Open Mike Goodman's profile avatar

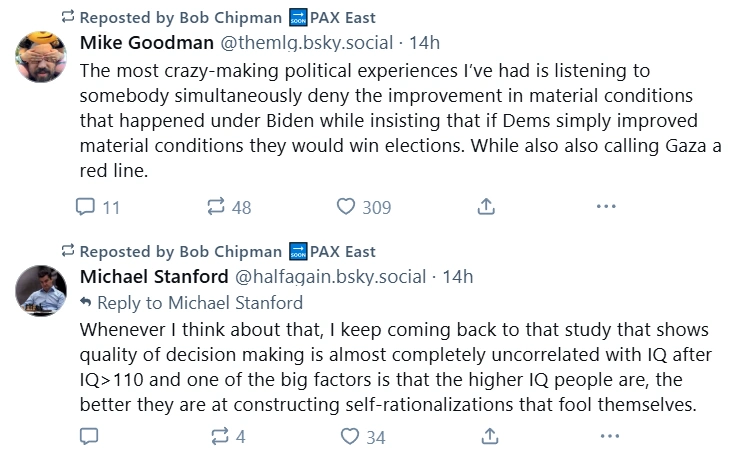(41, 57)
